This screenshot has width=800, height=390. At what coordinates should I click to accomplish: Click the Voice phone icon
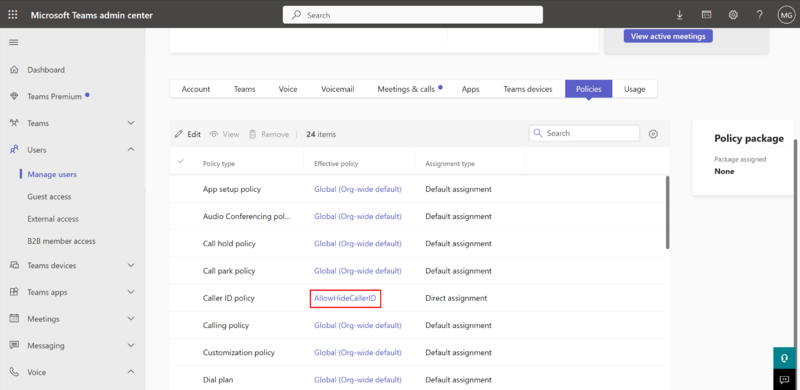click(x=14, y=372)
